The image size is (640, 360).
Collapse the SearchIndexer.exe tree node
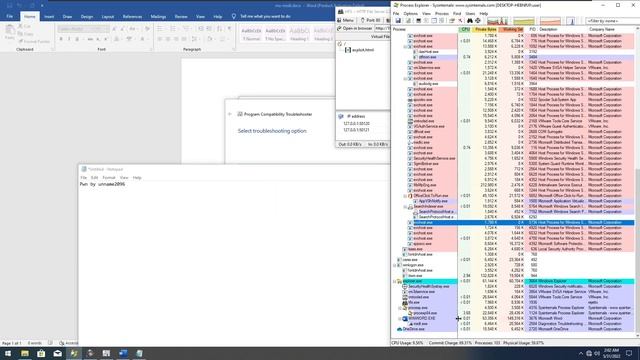coord(405,207)
